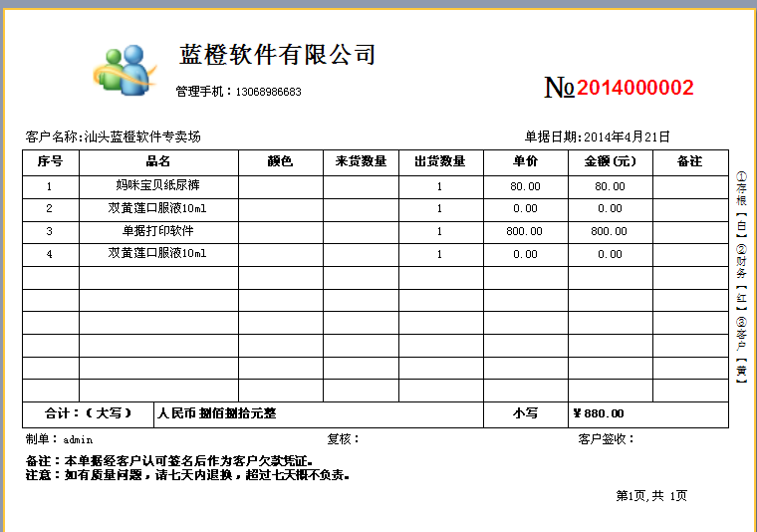This screenshot has height=532, width=757.
Task: Click the vertical side text ①存根【白】
Action: click(x=741, y=204)
